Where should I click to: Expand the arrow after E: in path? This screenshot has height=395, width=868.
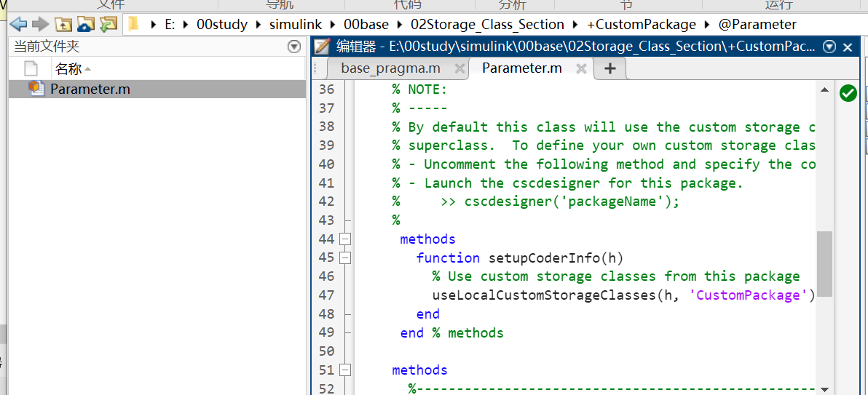(x=186, y=24)
